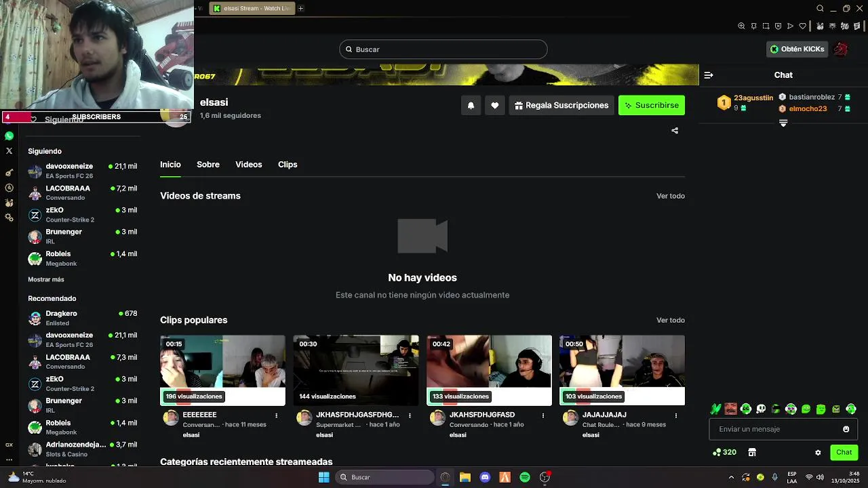Screen dimensions: 868x488
Task: Insert the green clapping hands emote
Action: (715, 409)
